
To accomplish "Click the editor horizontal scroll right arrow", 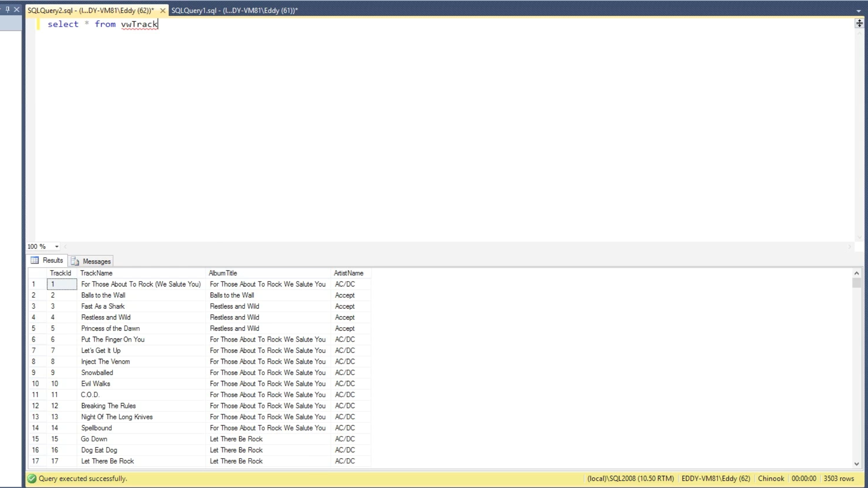I will pos(849,247).
